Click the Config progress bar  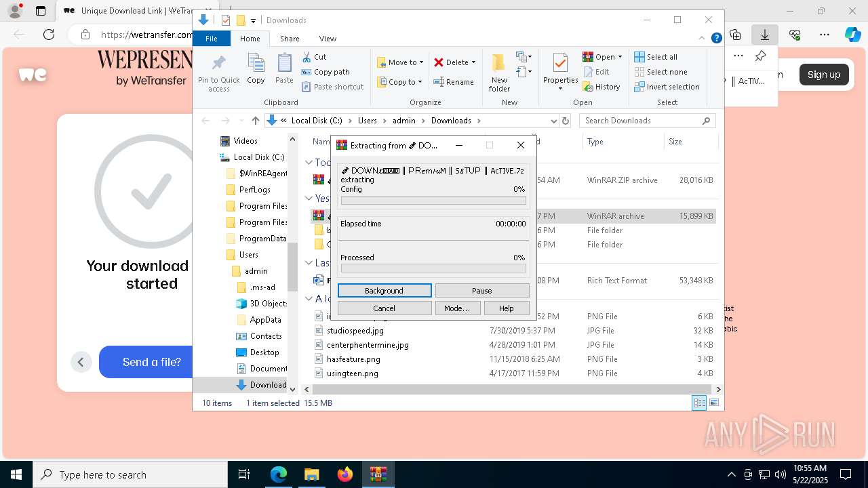coord(433,200)
